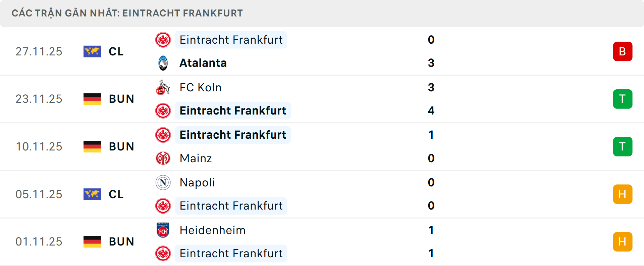Click the 'BUN' league abbreviation for 10.11.25
This screenshot has height=266, width=644.
coord(121,146)
